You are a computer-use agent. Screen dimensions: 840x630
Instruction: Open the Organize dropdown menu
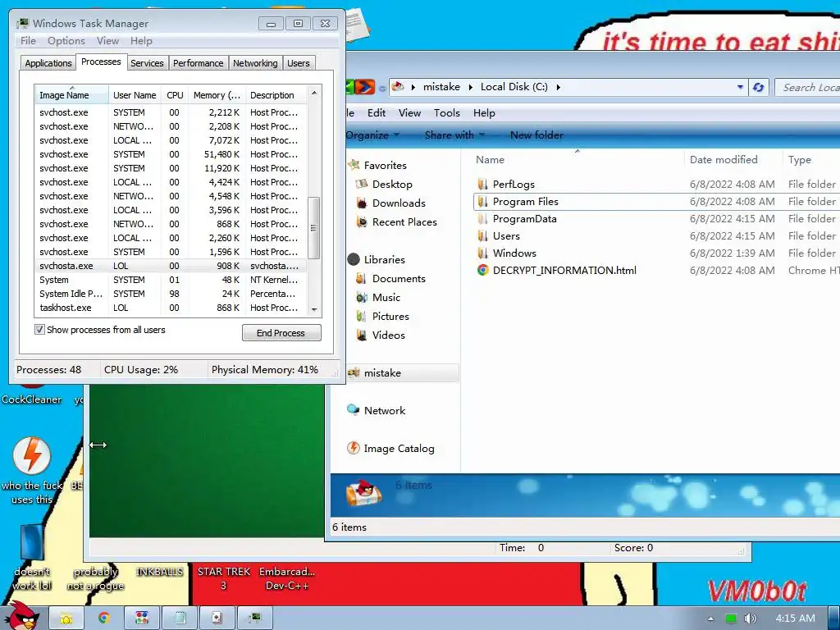[372, 135]
